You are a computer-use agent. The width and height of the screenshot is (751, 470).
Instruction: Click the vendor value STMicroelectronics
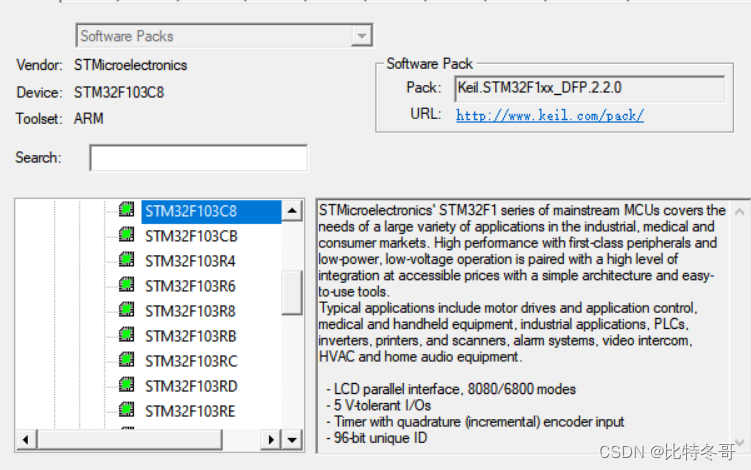coord(130,65)
